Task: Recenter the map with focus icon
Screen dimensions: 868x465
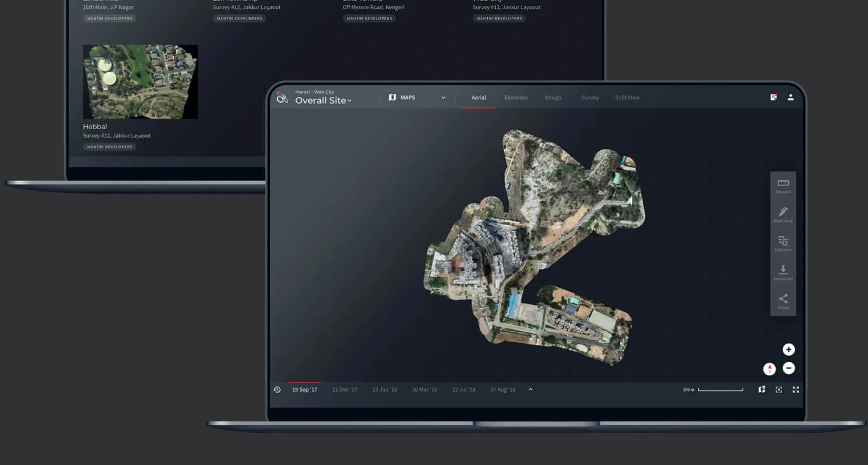Action: [x=779, y=390]
